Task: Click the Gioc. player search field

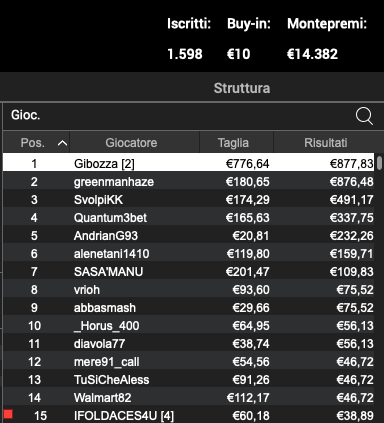Action: pyautogui.click(x=178, y=116)
